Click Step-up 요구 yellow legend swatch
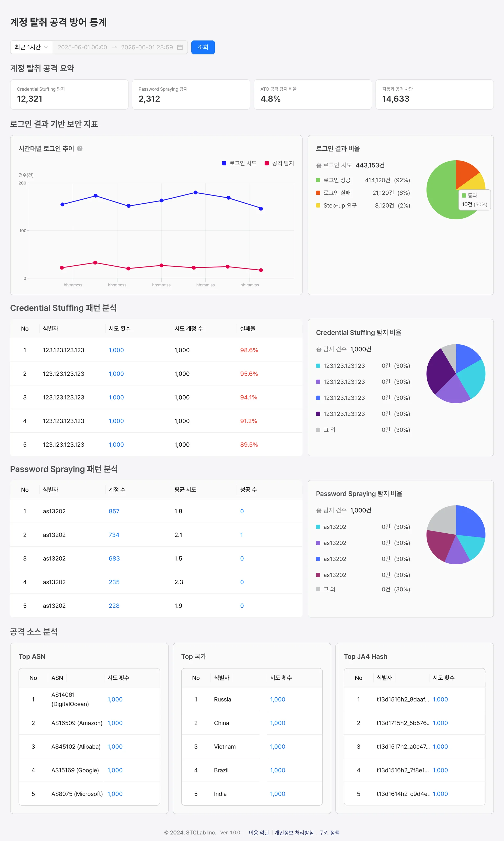504x841 pixels. 318,205
